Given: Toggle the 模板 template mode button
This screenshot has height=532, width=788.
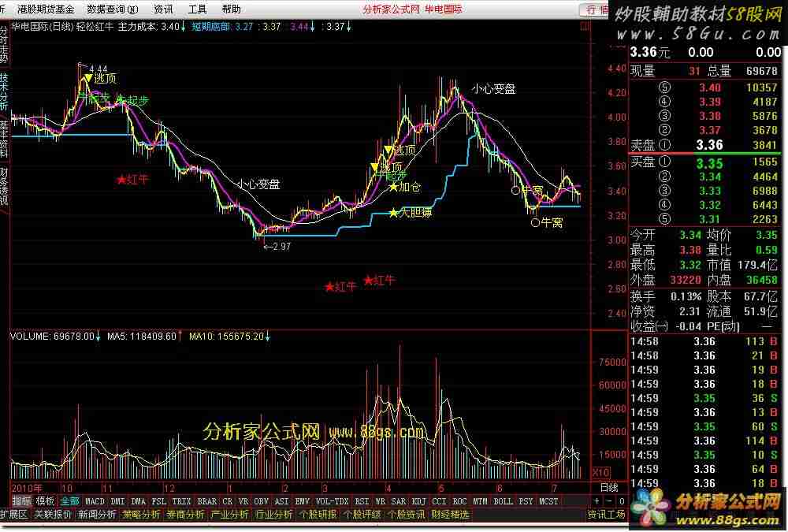Looking at the screenshot, I should [45, 501].
